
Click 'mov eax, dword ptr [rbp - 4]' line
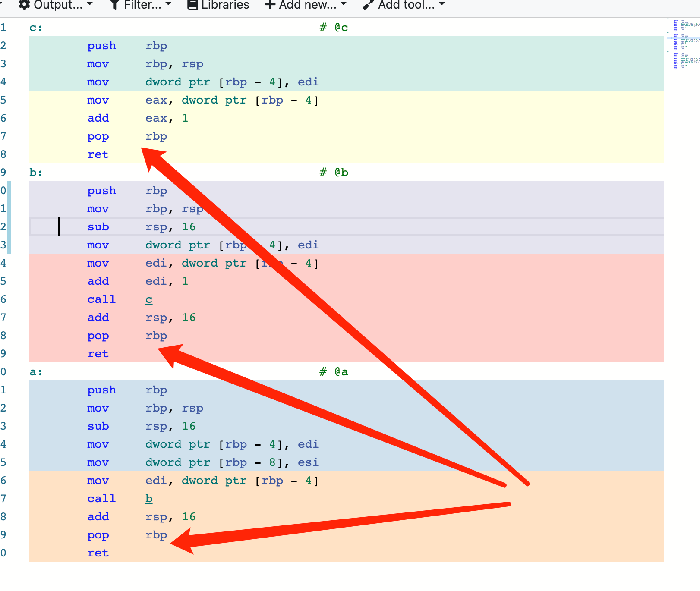(x=347, y=100)
